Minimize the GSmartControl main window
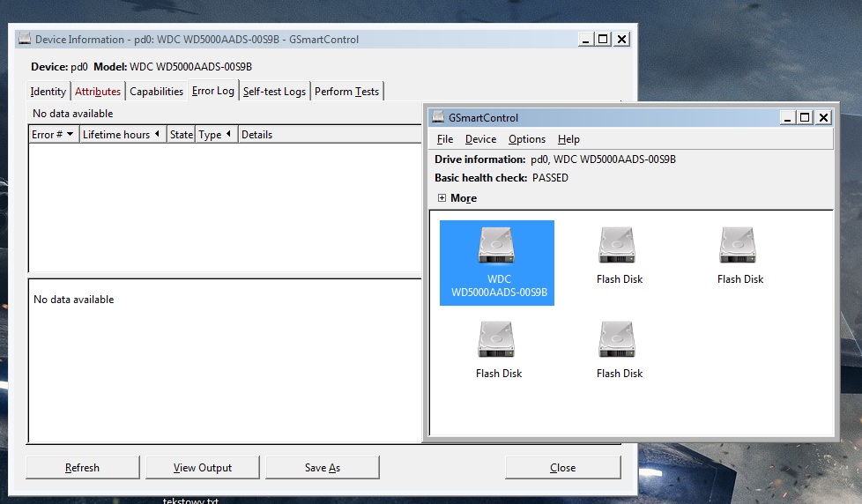The image size is (862, 504). point(787,117)
